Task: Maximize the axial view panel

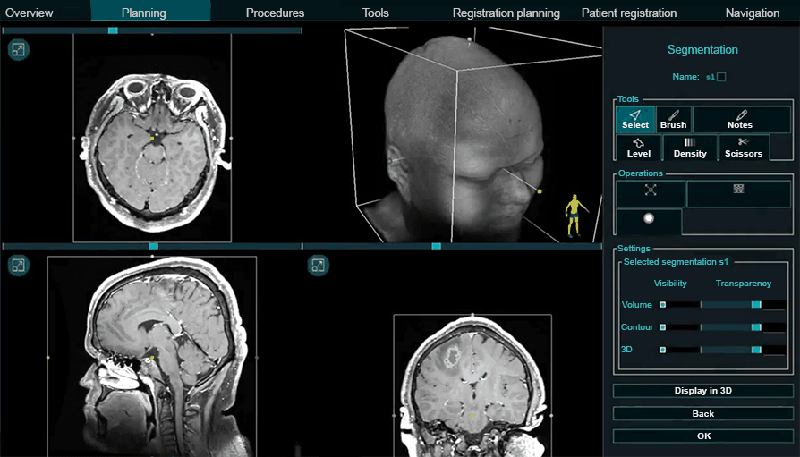Action: click(x=18, y=49)
